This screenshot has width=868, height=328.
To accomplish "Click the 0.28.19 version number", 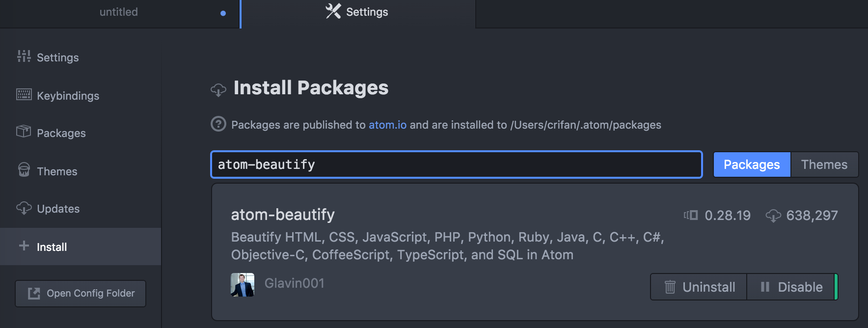I will 728,216.
